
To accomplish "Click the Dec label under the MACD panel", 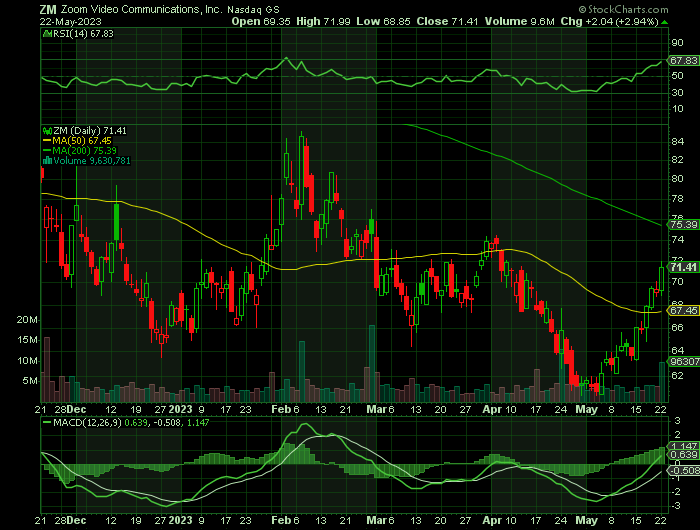I will [78, 521].
